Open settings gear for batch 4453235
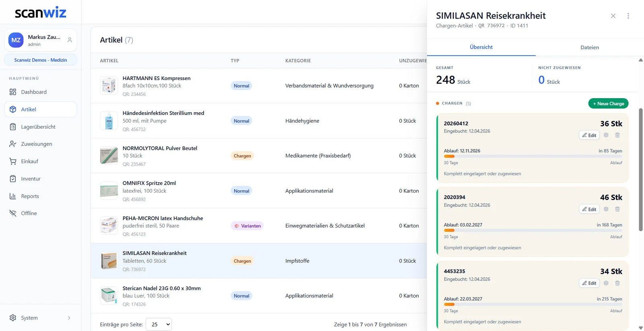The width and height of the screenshot is (644, 331). [606, 283]
